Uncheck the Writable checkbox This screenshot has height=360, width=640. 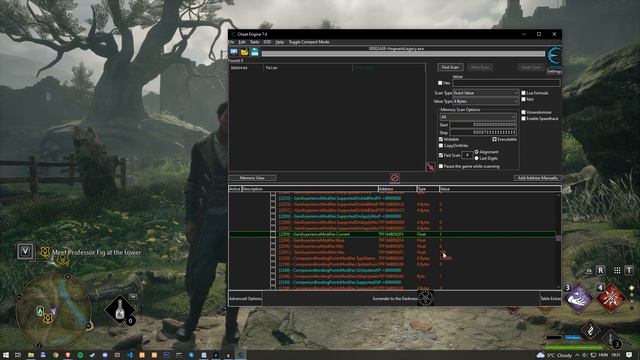click(x=441, y=139)
